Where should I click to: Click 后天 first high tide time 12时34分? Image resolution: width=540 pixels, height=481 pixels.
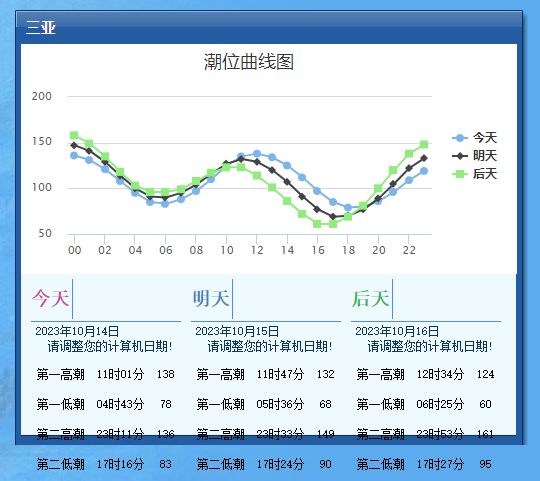[440, 374]
